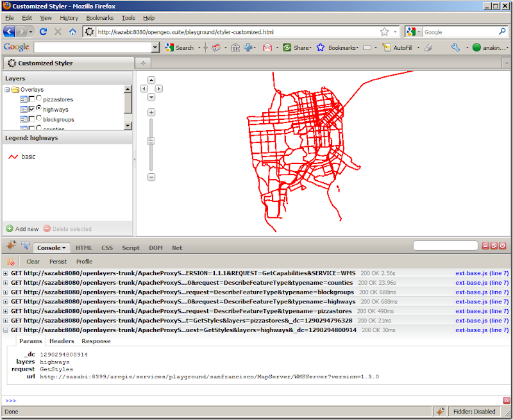This screenshot has width=513, height=420.
Task: Click the Firebug bug icon
Action: pos(11,246)
